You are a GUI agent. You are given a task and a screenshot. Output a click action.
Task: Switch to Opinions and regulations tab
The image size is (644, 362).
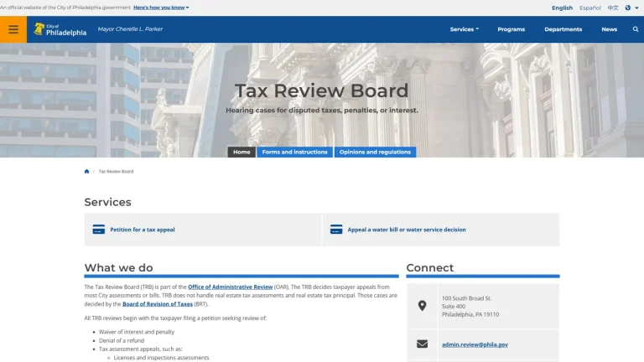click(375, 152)
